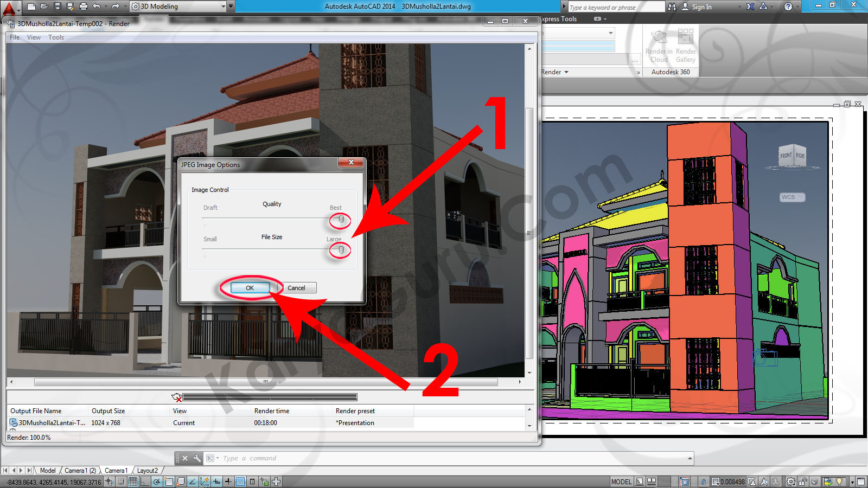868x488 pixels.
Task: Toggle Ortho Mode in the status bar
Action: [144, 481]
